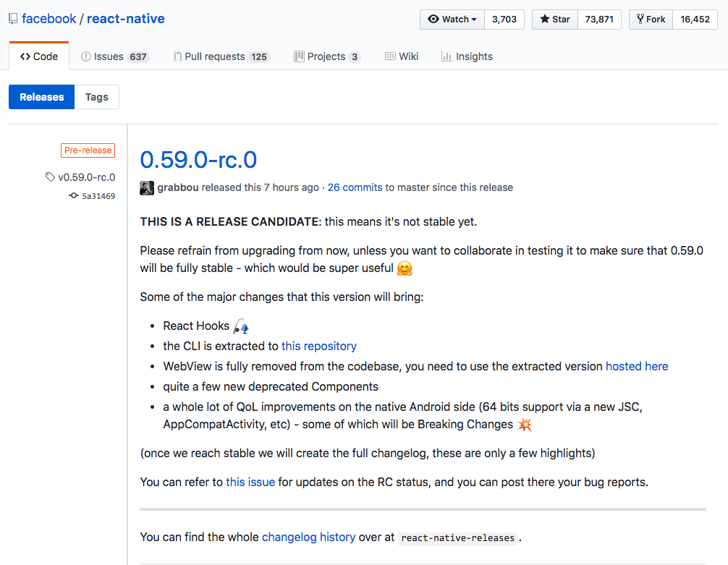Click the Wiki book icon
The image size is (728, 565).
click(x=390, y=56)
